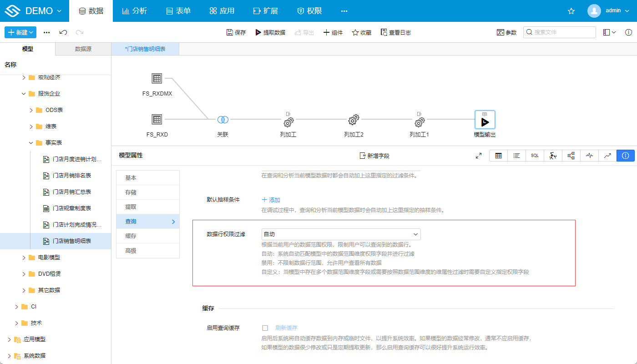
Task: Switch to the data table preview icon
Action: [498, 156]
